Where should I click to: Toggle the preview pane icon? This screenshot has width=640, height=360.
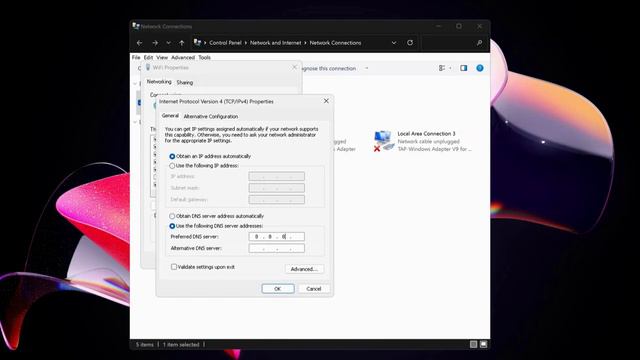464,68
